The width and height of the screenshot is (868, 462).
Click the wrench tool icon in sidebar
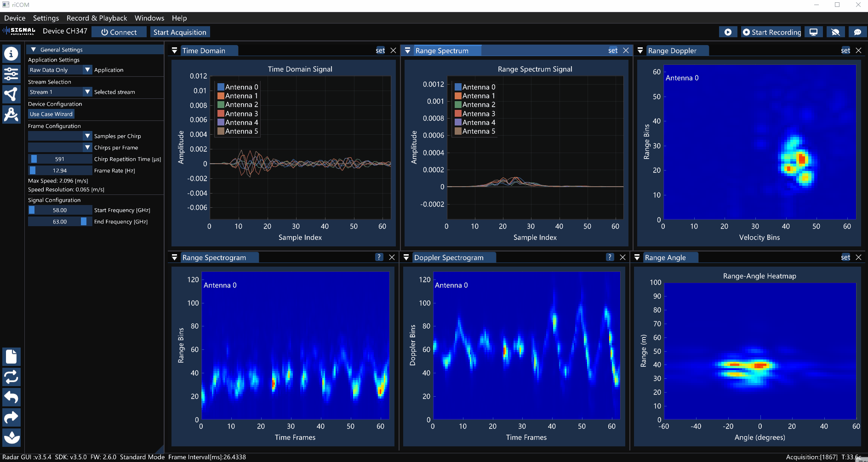tap(11, 115)
